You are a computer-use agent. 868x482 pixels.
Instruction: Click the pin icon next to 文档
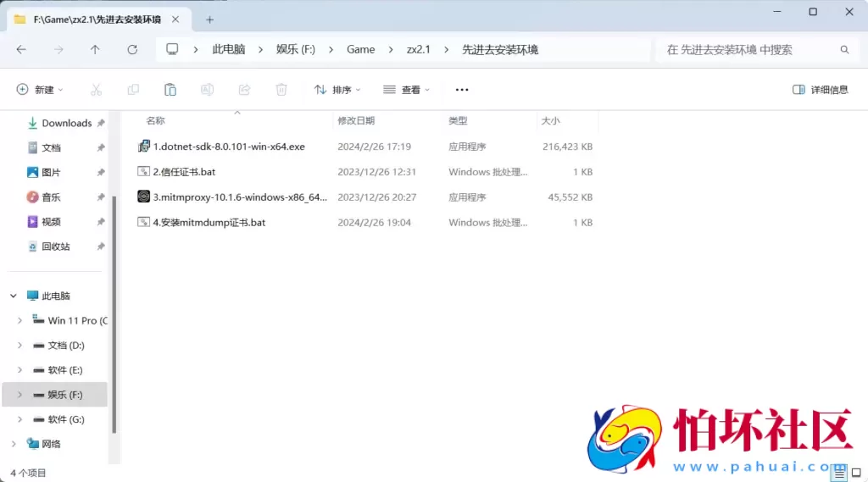[x=101, y=147]
